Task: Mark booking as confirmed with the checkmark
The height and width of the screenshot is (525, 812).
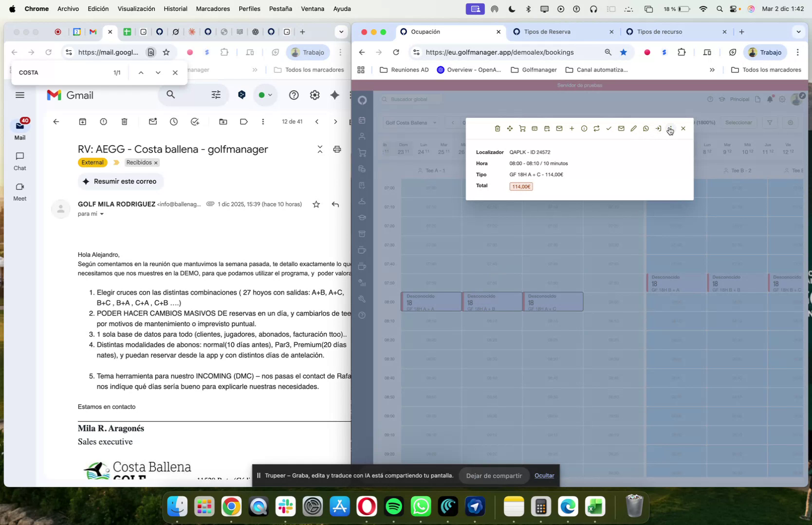Action: pos(609,128)
